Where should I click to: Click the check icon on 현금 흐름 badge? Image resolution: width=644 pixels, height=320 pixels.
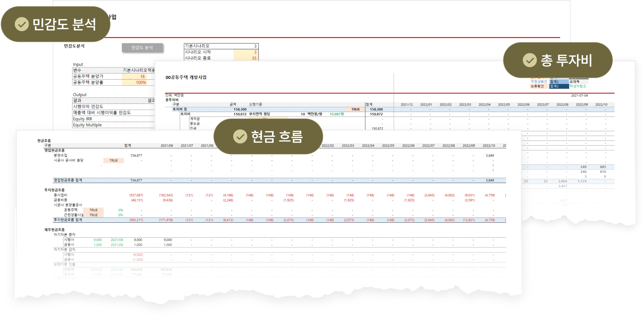[240, 137]
